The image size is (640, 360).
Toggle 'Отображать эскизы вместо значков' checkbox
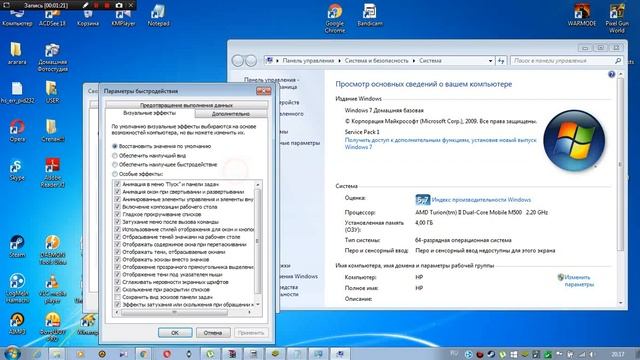(118, 259)
